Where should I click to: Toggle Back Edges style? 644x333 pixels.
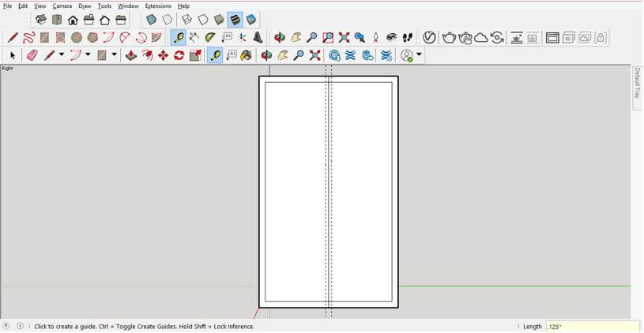tap(168, 19)
